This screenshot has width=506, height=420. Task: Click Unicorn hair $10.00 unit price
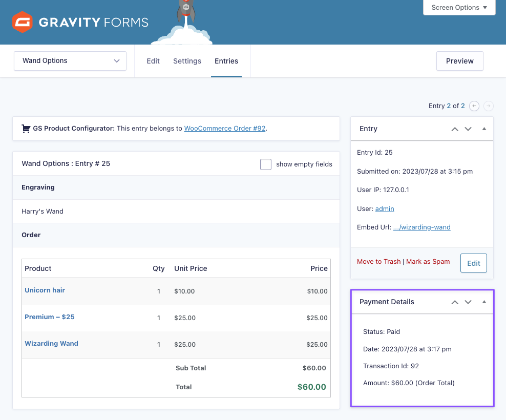pos(184,291)
